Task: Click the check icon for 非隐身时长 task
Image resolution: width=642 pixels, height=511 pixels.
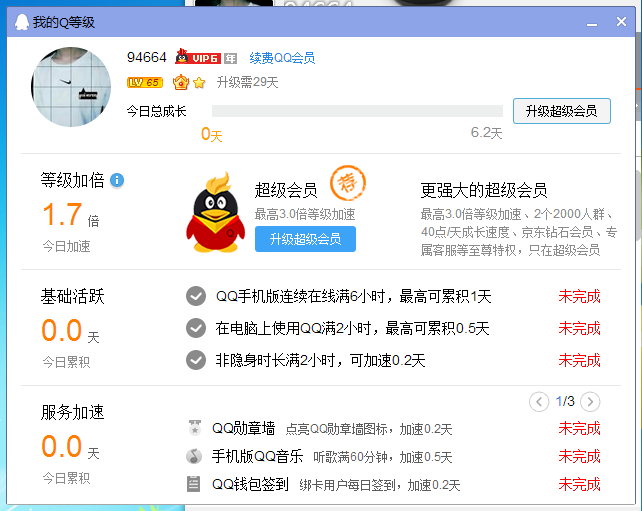Action: point(196,360)
